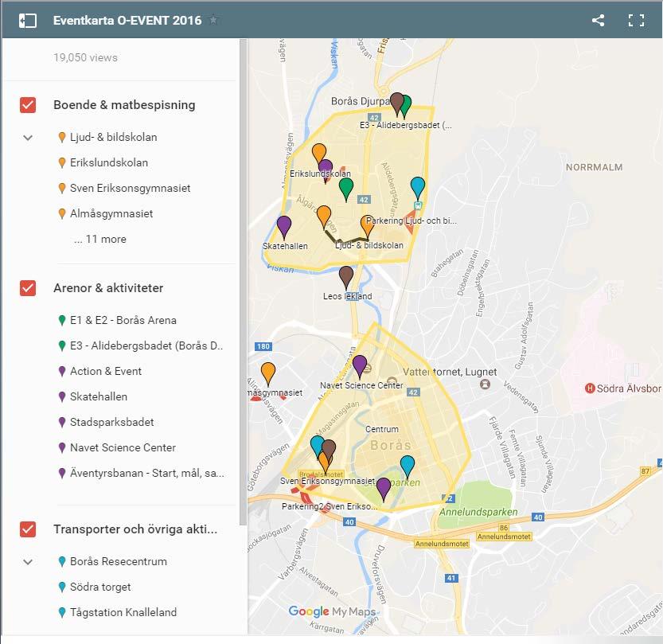
Task: Select Södra torget in the sidebar list
Action: 100,587
